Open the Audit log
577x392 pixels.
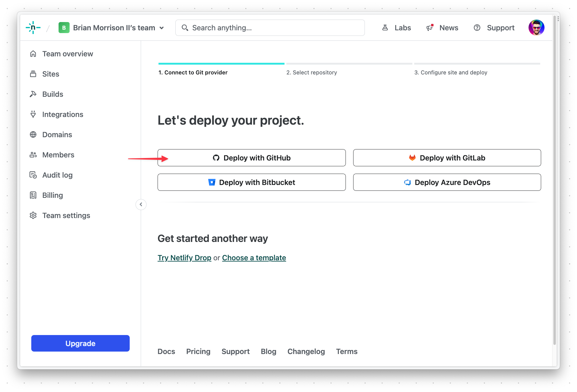coord(57,175)
